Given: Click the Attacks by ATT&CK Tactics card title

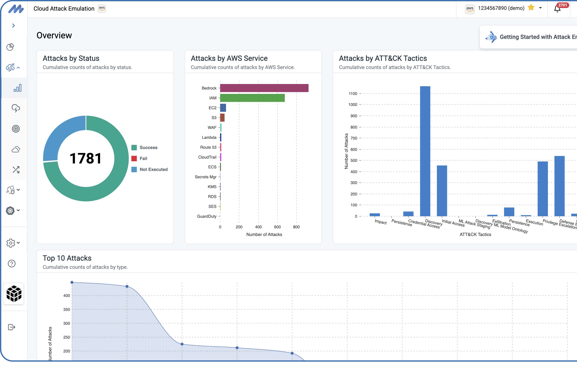Looking at the screenshot, I should point(383,58).
